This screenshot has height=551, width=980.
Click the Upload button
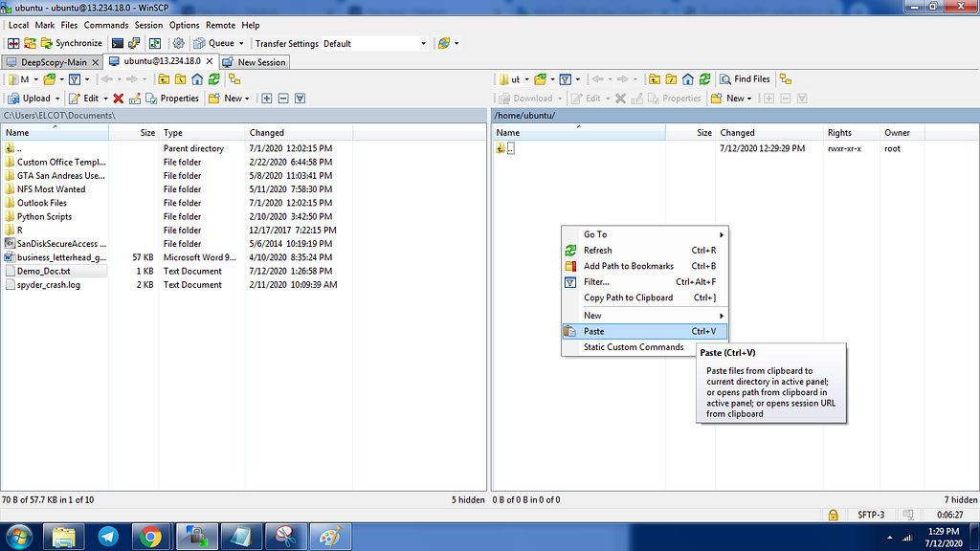[30, 99]
